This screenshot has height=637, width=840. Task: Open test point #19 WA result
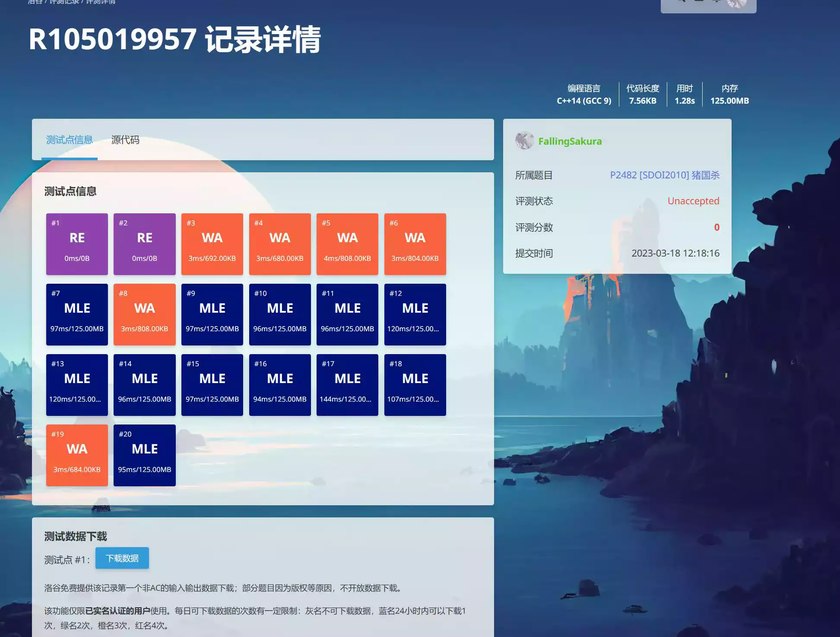tap(77, 455)
